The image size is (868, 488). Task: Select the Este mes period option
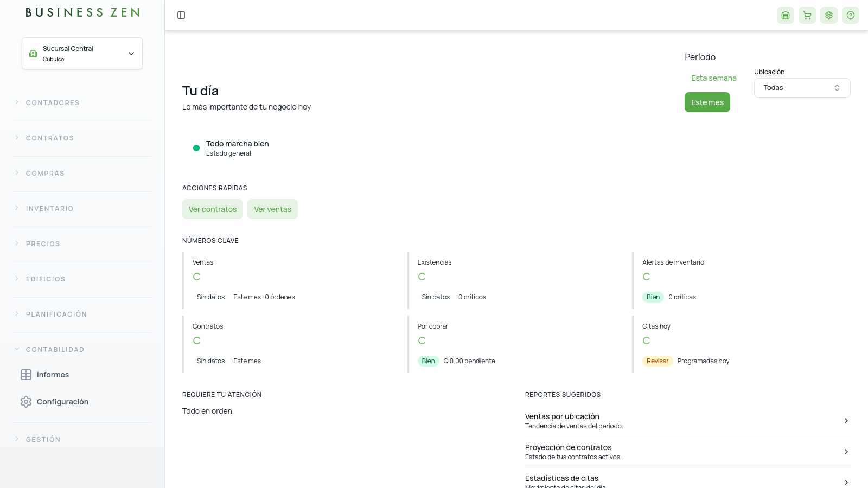point(707,102)
